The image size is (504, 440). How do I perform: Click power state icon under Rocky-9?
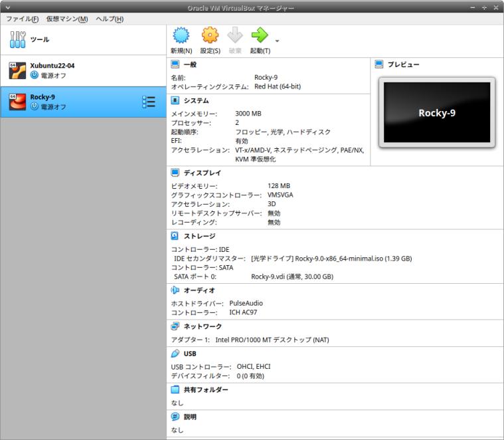(x=35, y=106)
